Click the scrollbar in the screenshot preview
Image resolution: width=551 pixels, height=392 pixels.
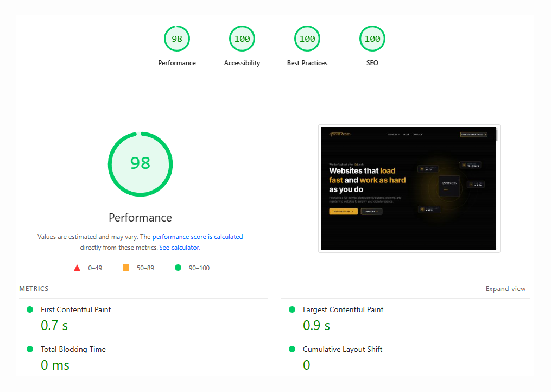pos(497,136)
